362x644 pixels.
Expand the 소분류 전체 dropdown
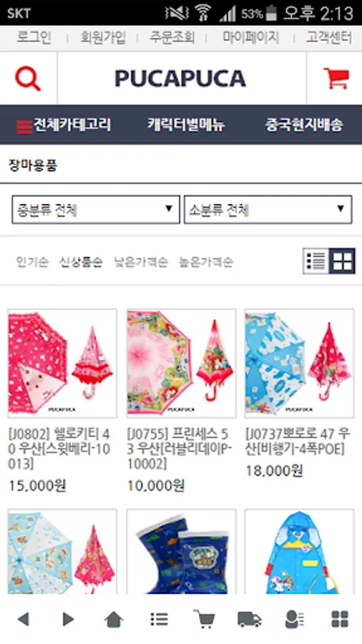click(x=268, y=210)
